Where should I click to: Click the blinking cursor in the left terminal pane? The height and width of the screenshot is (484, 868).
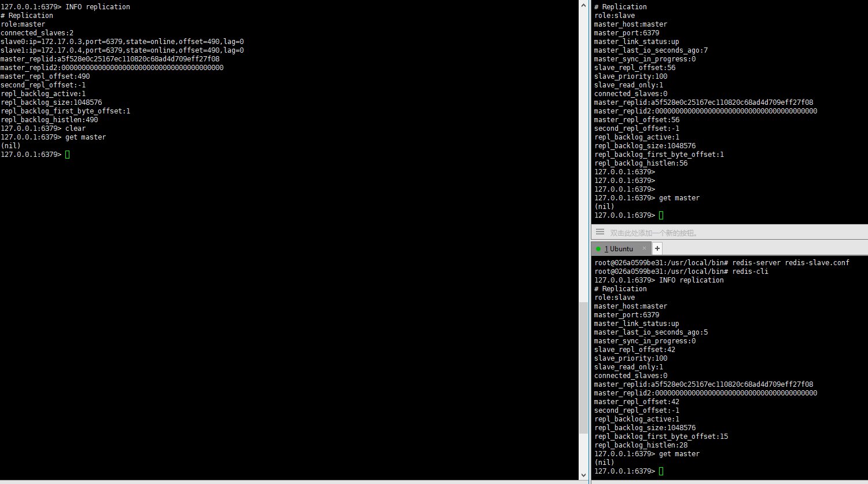coord(67,154)
